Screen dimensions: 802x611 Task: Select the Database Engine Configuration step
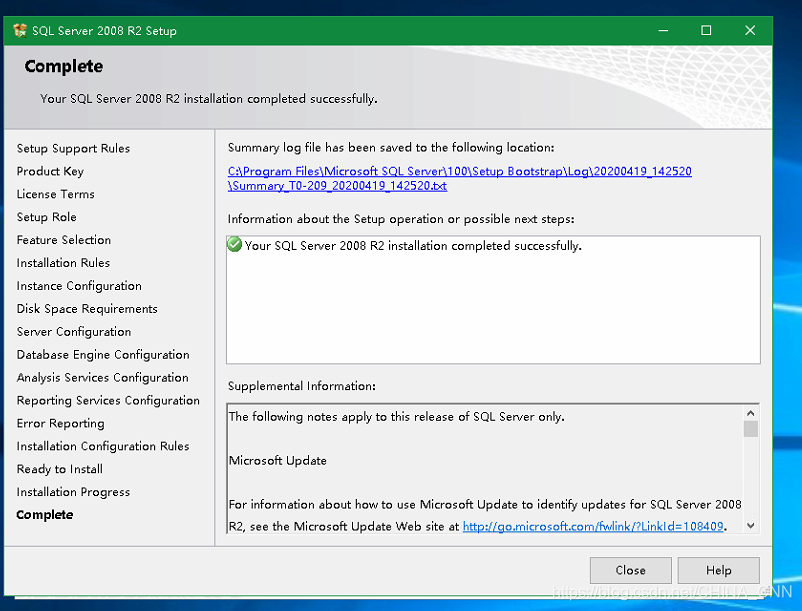[x=103, y=355]
